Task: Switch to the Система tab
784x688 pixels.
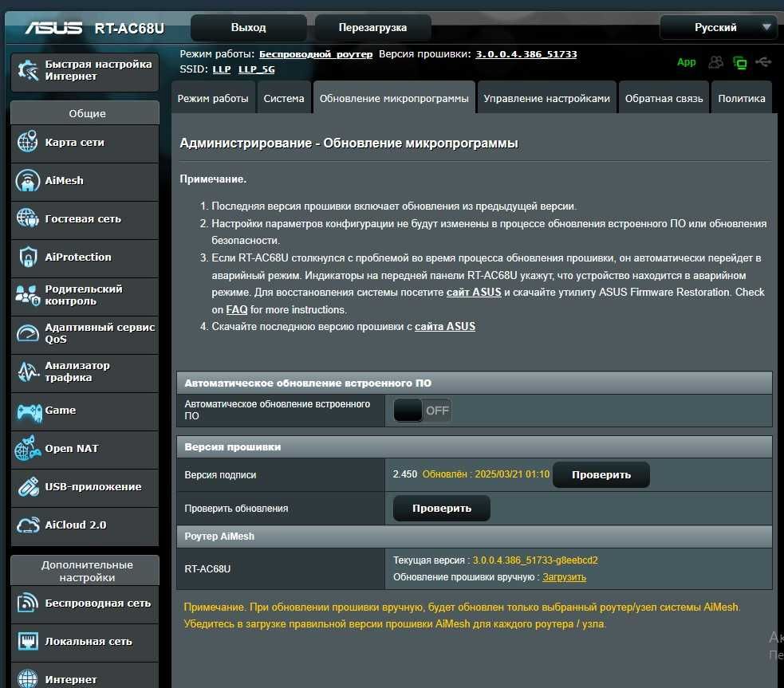Action: click(283, 98)
